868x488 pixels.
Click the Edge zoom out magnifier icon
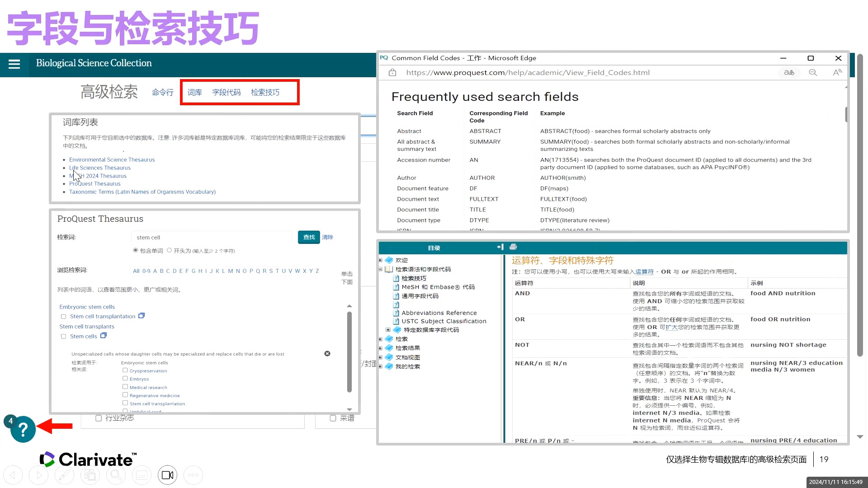(x=813, y=72)
